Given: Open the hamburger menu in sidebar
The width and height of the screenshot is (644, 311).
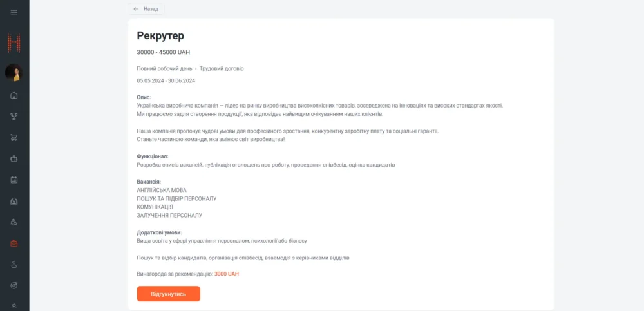Looking at the screenshot, I should tap(14, 12).
